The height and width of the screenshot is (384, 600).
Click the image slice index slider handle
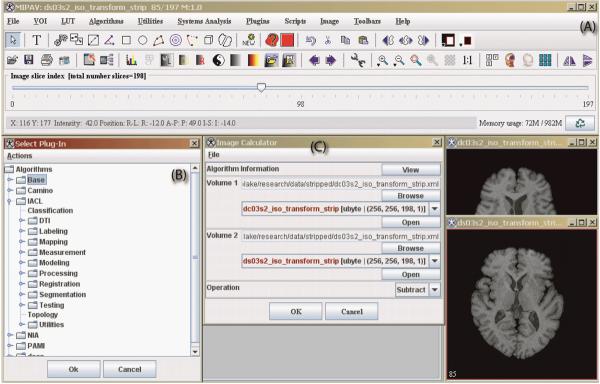tap(261, 87)
